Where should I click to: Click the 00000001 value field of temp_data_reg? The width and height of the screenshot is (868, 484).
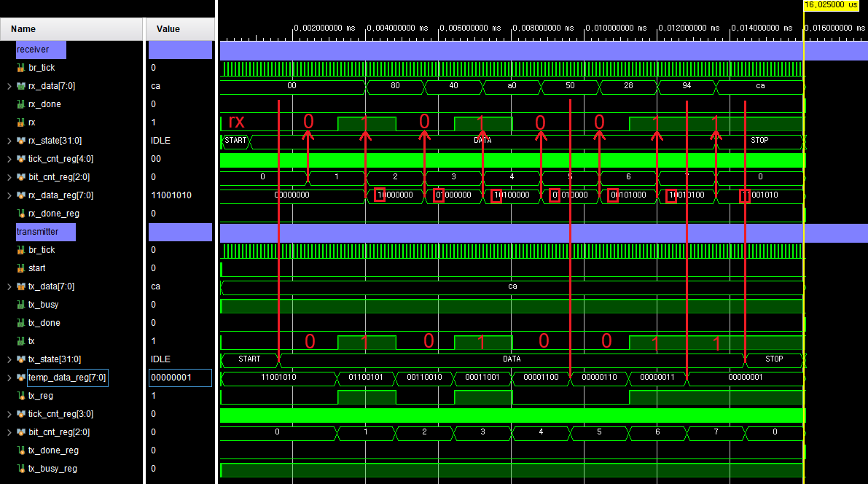(x=181, y=378)
